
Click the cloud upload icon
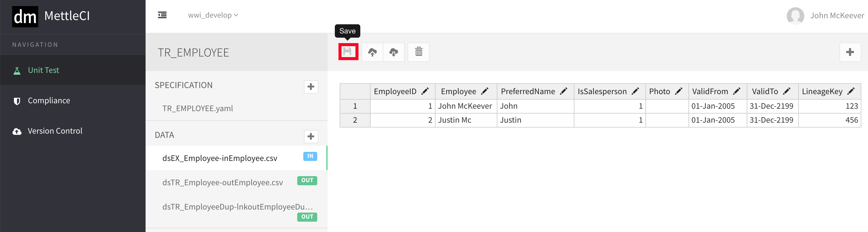(x=372, y=52)
